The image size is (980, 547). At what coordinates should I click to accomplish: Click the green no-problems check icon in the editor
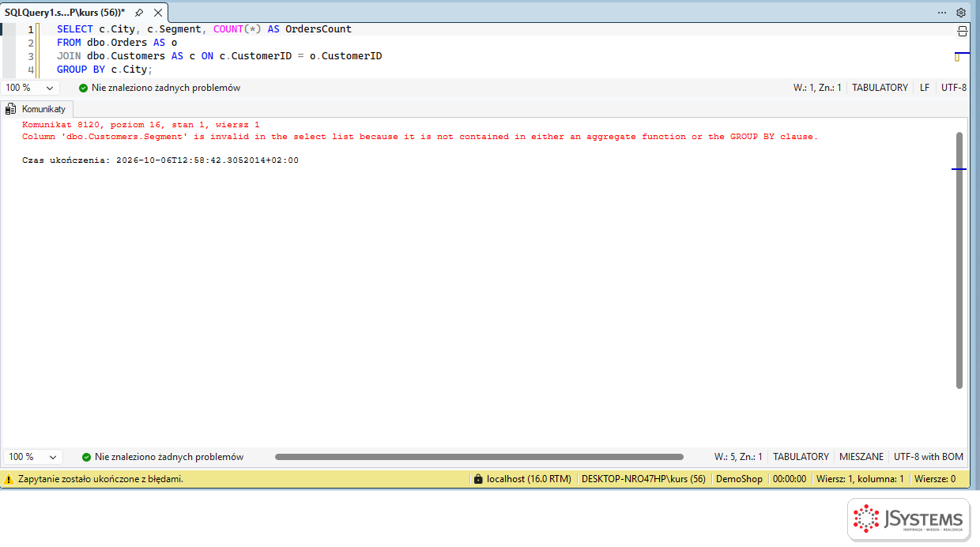coord(83,88)
